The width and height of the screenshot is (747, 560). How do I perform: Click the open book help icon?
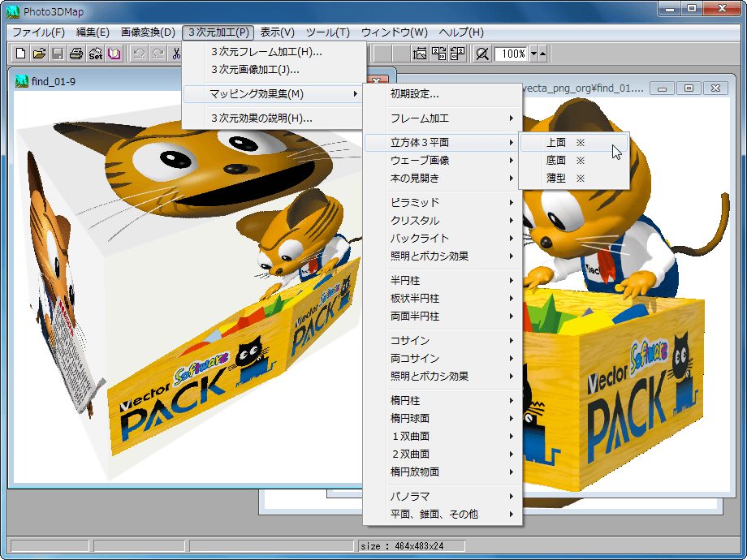[x=114, y=54]
